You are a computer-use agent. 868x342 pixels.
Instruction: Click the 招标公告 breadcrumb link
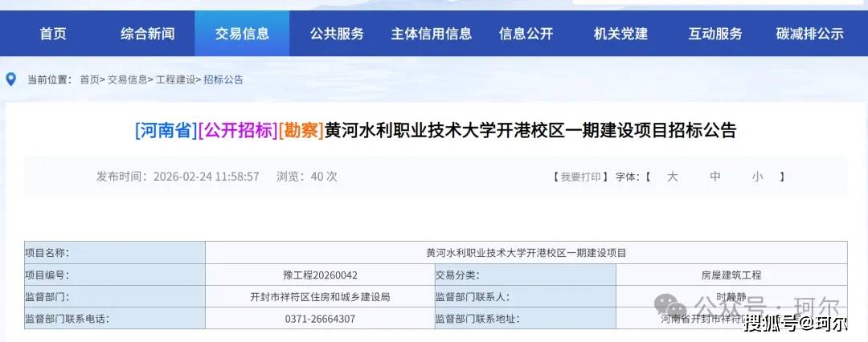223,79
